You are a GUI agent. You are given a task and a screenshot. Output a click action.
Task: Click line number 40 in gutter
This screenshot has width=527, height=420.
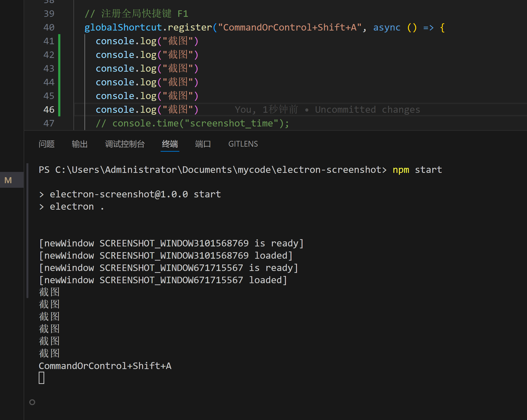[49, 27]
